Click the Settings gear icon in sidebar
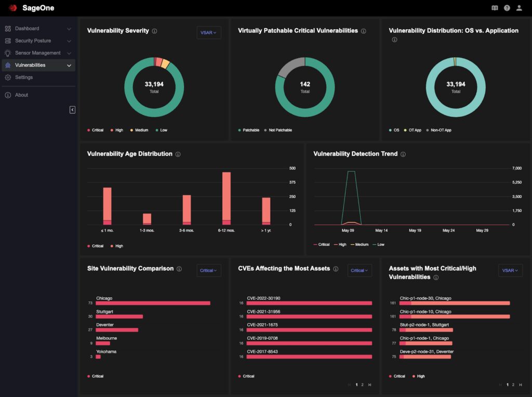The image size is (532, 397). click(x=8, y=77)
